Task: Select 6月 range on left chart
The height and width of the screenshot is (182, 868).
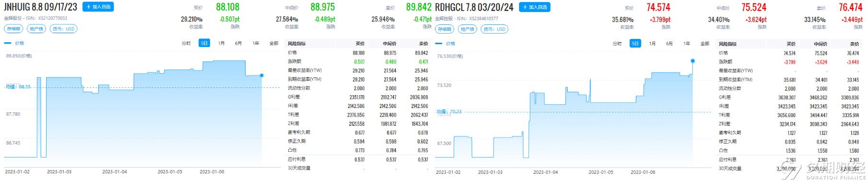Action: tap(238, 43)
